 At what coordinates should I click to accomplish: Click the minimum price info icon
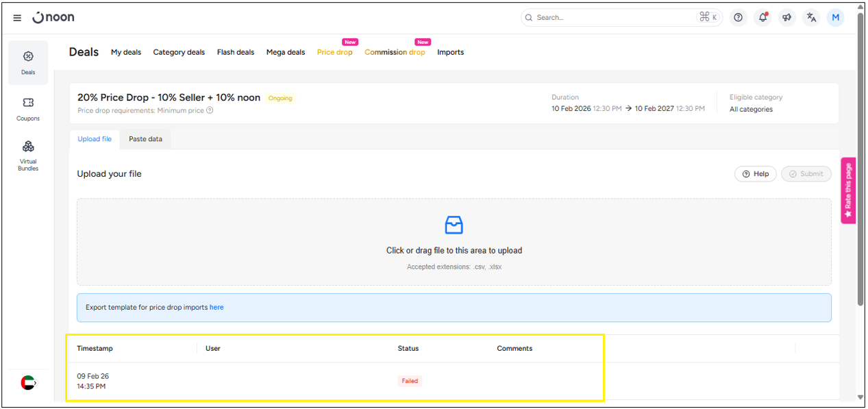point(210,110)
